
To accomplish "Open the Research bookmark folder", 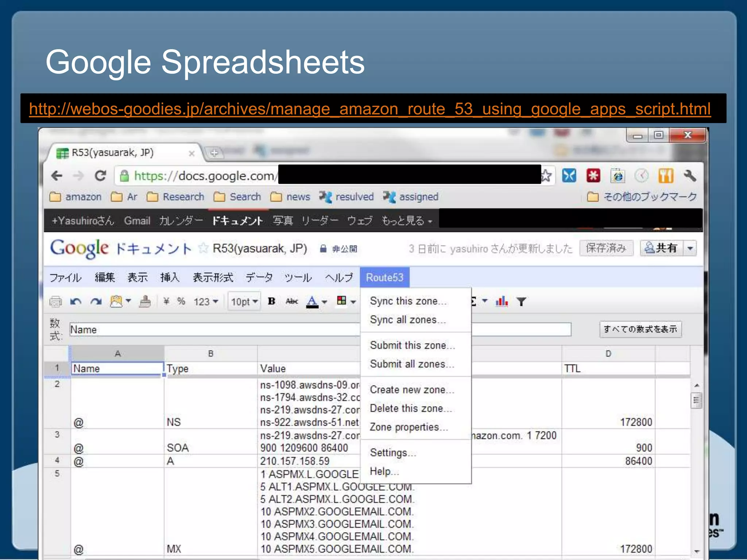I will coord(175,197).
